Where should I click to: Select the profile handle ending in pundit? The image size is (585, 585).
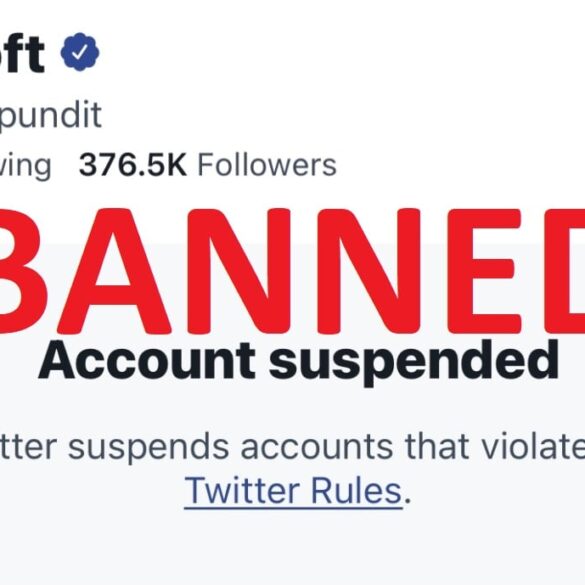[51, 116]
